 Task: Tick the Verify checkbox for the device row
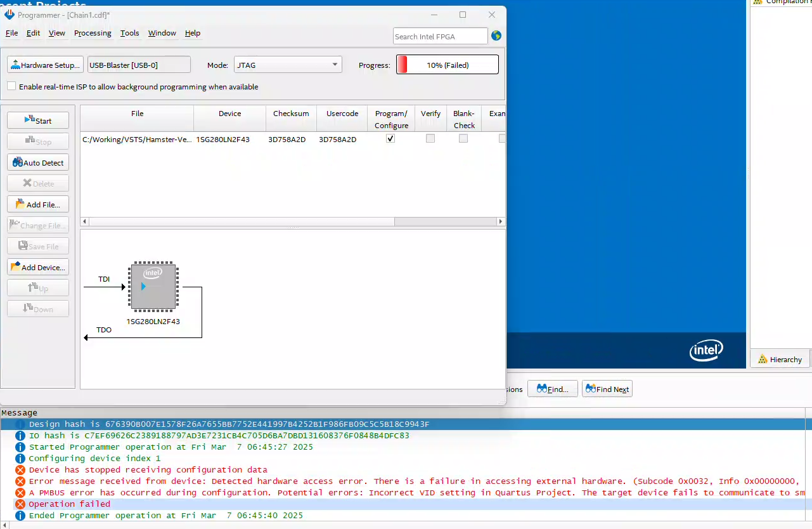(x=430, y=138)
